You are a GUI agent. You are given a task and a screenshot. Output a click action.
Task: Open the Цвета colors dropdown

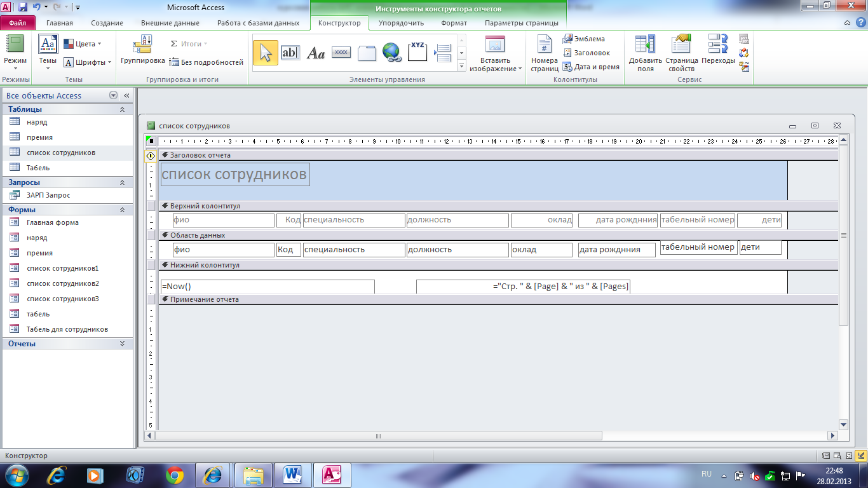point(83,44)
